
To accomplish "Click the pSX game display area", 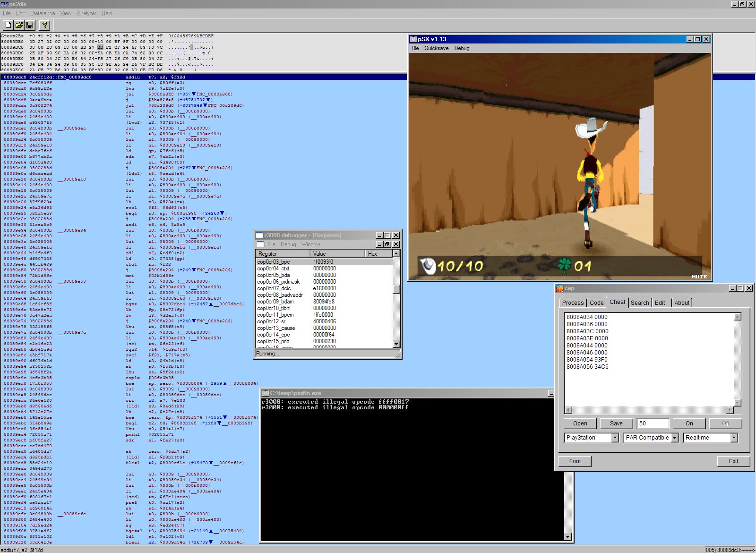I will point(560,166).
